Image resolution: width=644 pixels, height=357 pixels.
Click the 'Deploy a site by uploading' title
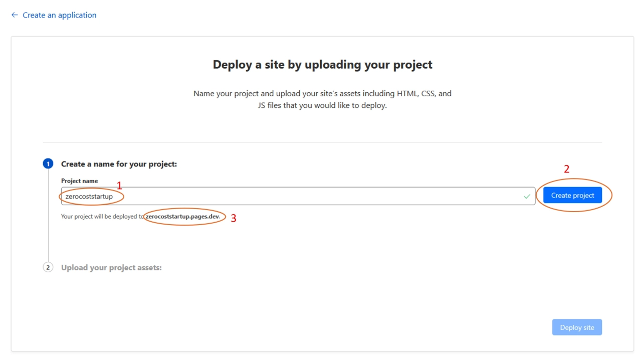tap(322, 65)
